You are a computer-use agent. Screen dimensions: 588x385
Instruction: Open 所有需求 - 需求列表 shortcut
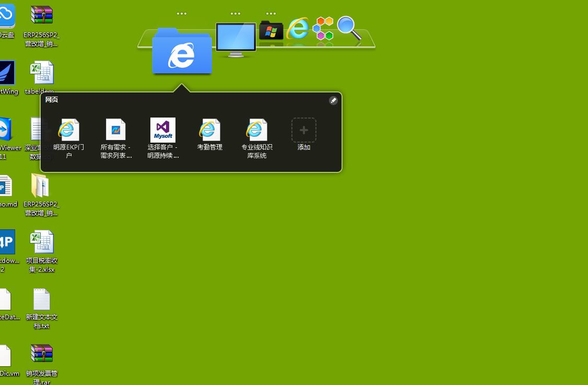(x=116, y=138)
